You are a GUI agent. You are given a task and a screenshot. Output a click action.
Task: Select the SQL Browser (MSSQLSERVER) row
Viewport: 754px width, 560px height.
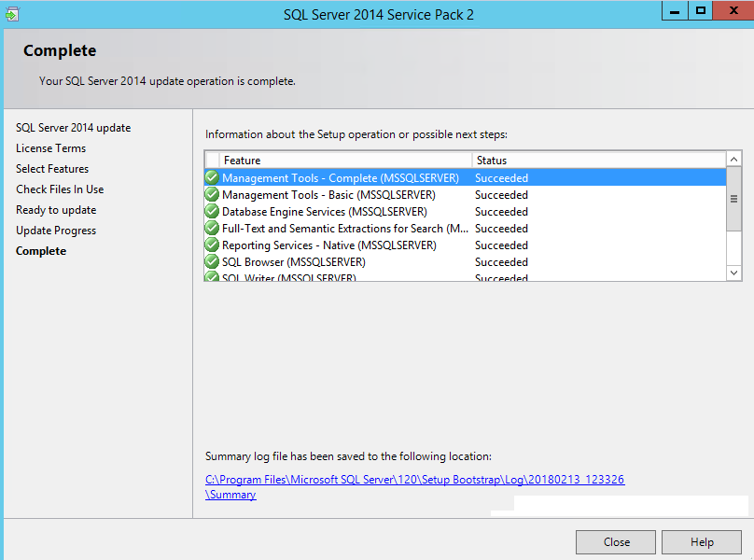466,261
